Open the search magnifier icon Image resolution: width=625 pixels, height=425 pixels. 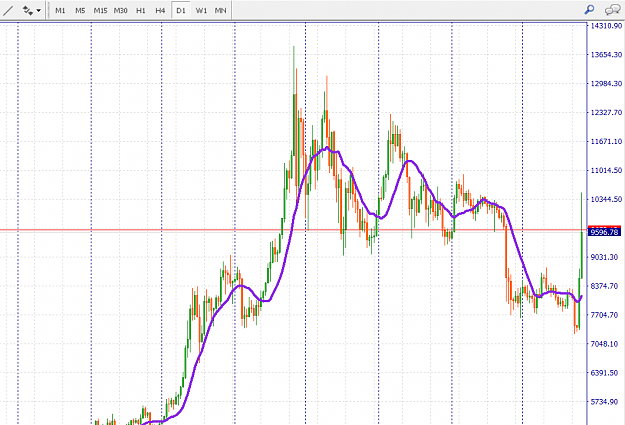point(589,10)
